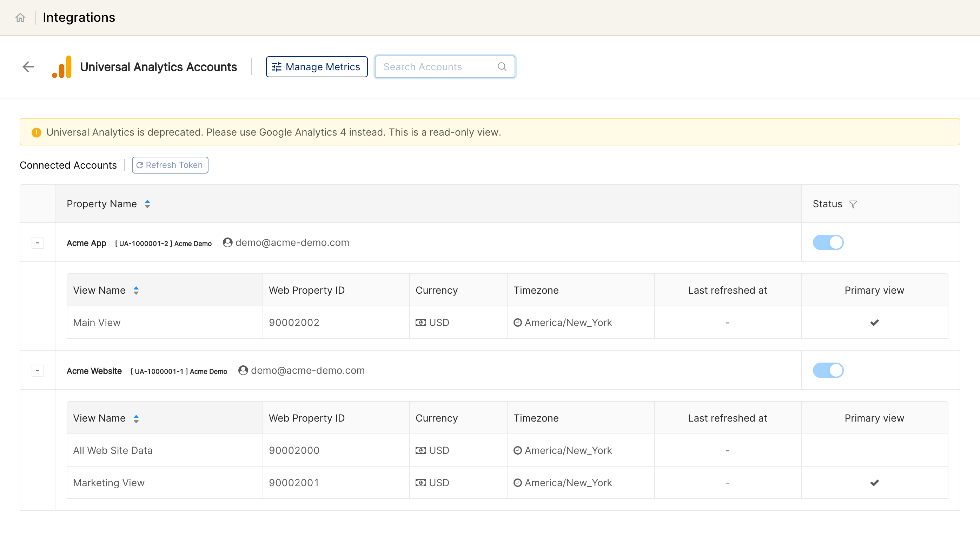Toggle Acme Website status switch

coord(828,370)
